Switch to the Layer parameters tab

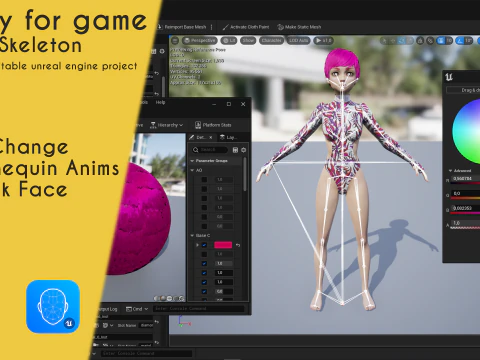pos(229,137)
